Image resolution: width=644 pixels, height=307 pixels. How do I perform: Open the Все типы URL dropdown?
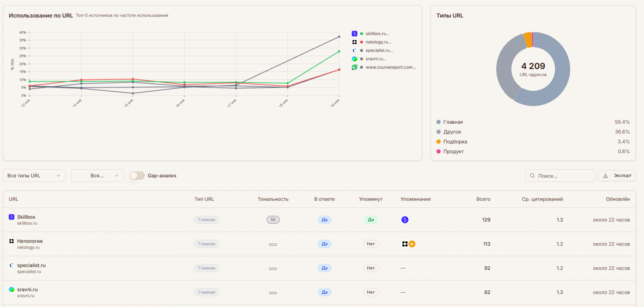coord(34,176)
